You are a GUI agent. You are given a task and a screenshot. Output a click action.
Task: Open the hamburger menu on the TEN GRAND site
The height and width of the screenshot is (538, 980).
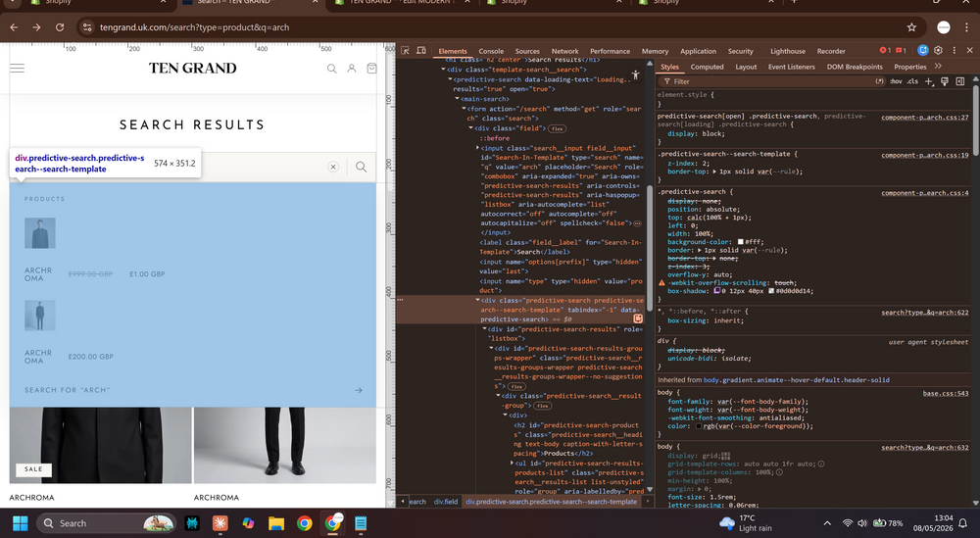(x=17, y=69)
